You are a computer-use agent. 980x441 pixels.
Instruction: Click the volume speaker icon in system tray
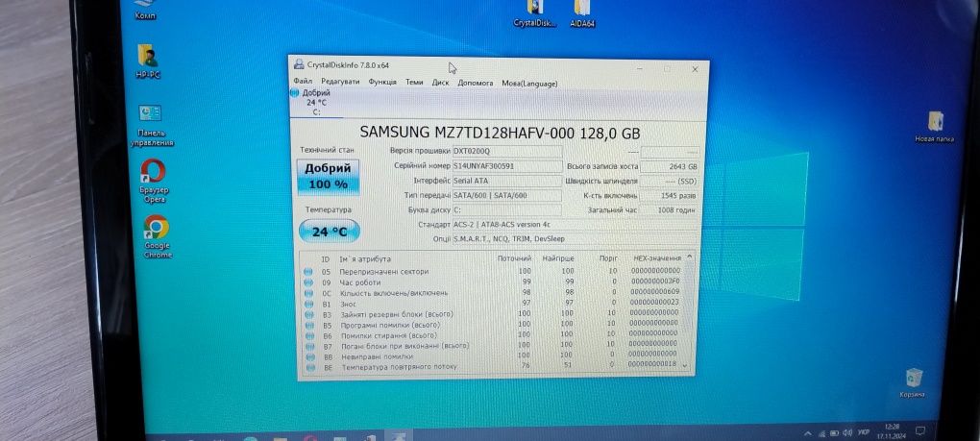point(848,431)
